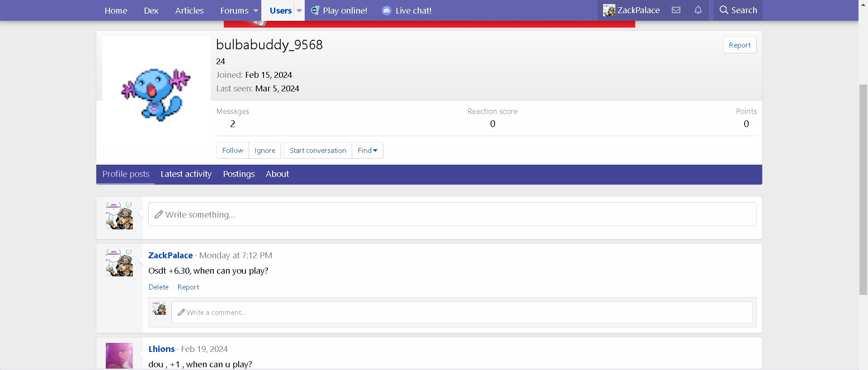Click the 'Feb 15, 2024' joined date

pos(269,75)
